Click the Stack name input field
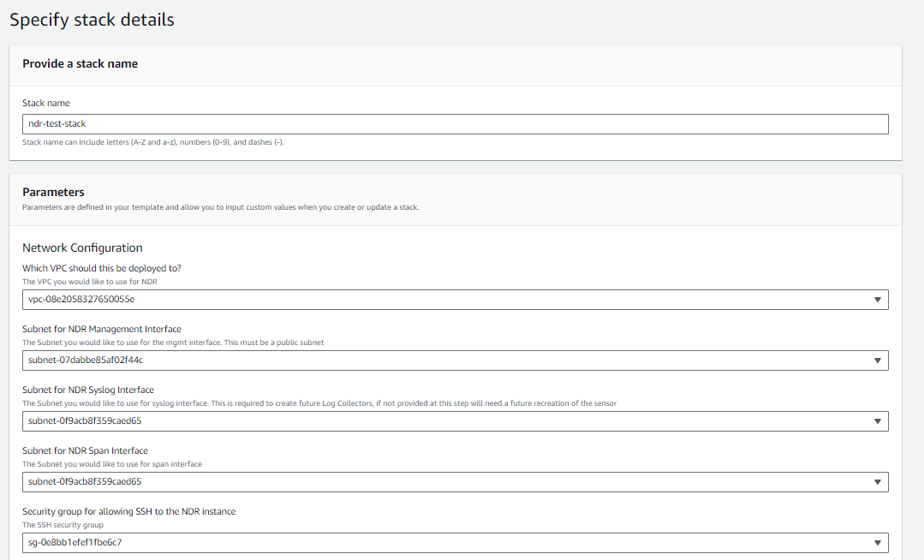This screenshot has height=560, width=924. click(x=455, y=124)
